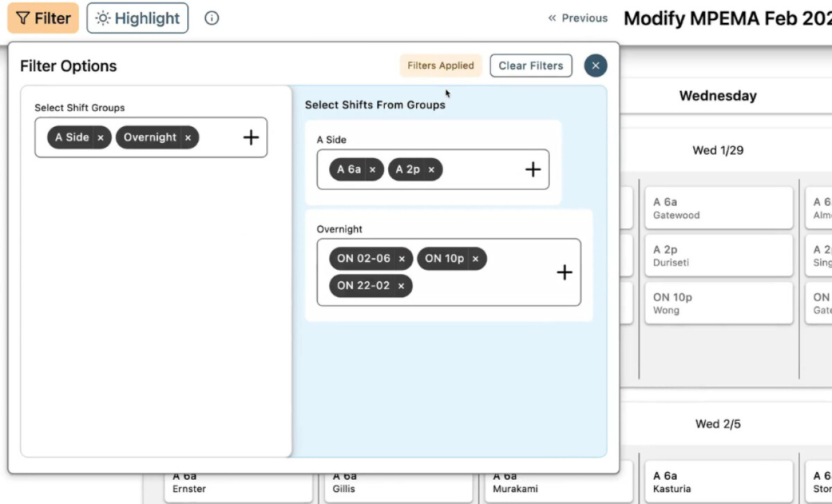Viewport: 832px width, 504px height.
Task: Click the plus icon to add a shift group
Action: click(250, 137)
